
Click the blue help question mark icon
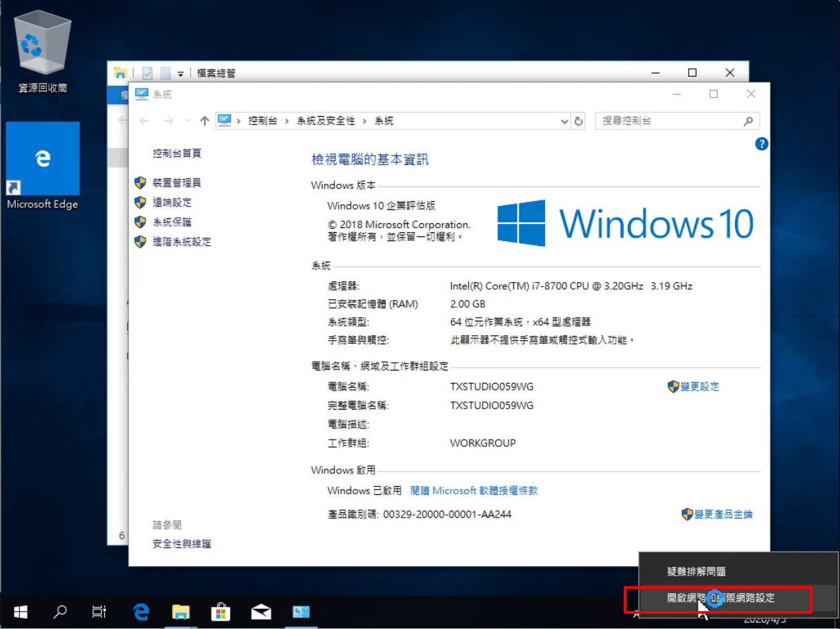(761, 144)
